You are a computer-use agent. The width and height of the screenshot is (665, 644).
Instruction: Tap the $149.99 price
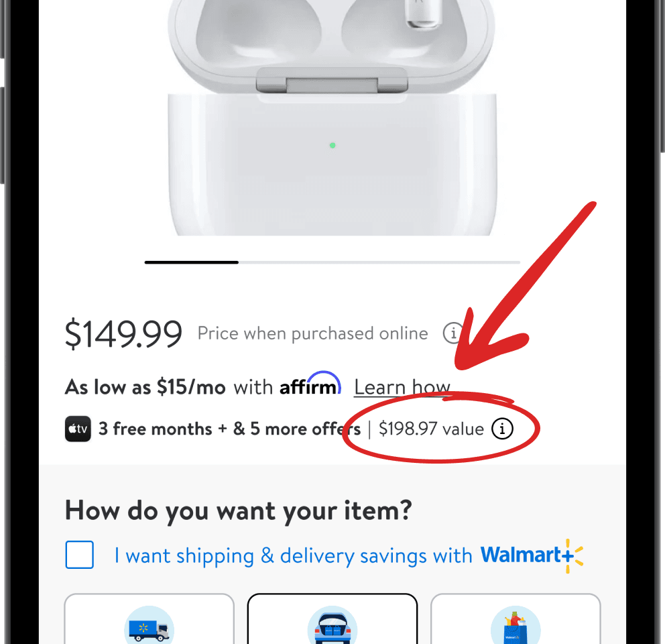point(123,334)
